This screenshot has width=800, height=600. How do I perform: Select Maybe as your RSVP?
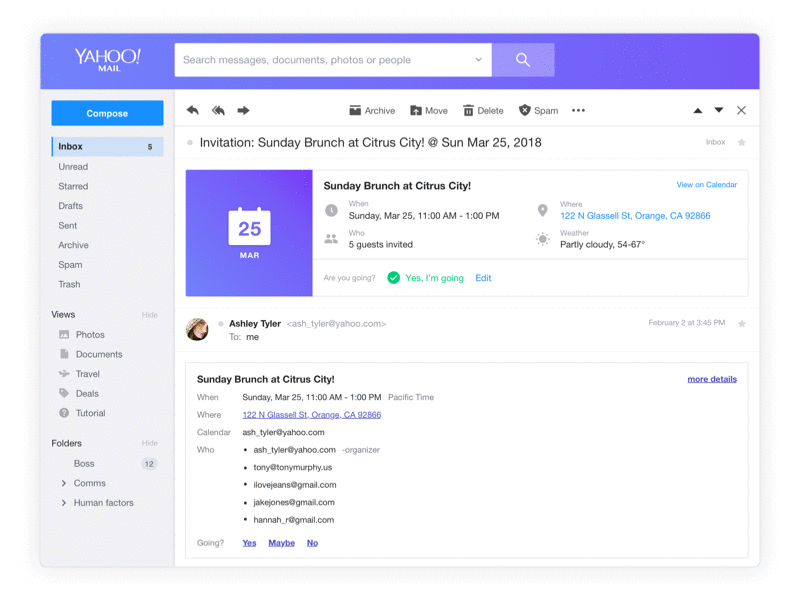[281, 542]
